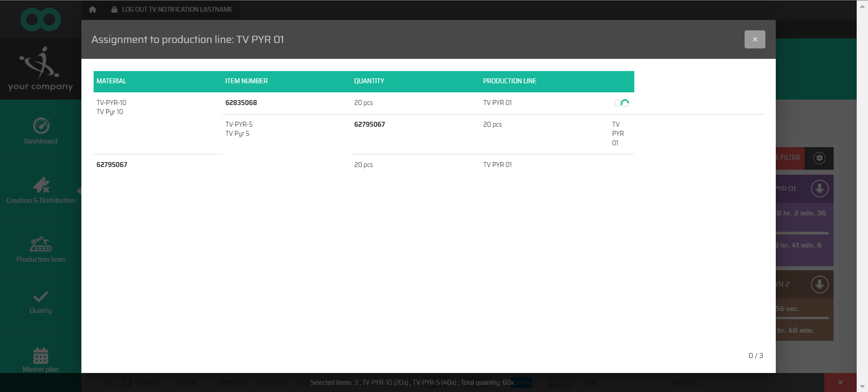Viewport: 868px width, 392px height.
Task: Open Master plan in the sidebar
Action: 41,360
